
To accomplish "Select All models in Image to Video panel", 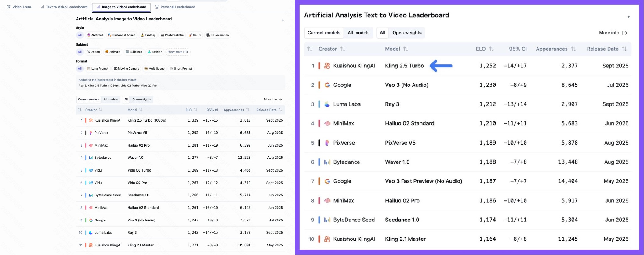I will point(111,100).
